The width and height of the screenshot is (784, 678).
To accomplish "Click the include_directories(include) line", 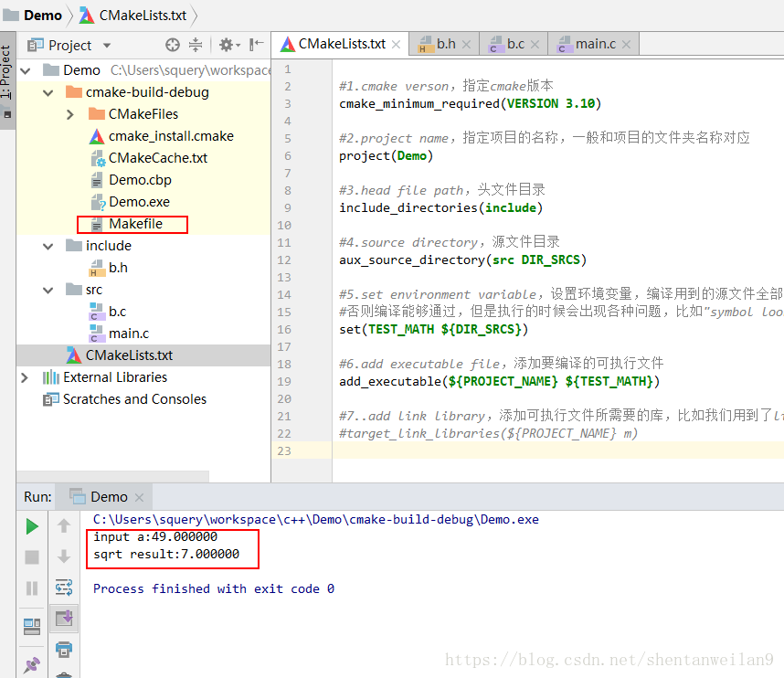I will pyautogui.click(x=441, y=208).
